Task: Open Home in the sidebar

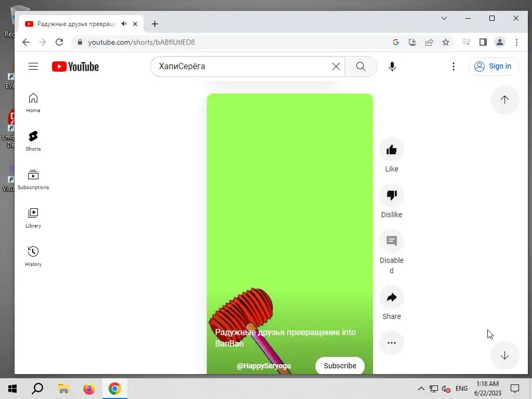Action: pyautogui.click(x=33, y=103)
